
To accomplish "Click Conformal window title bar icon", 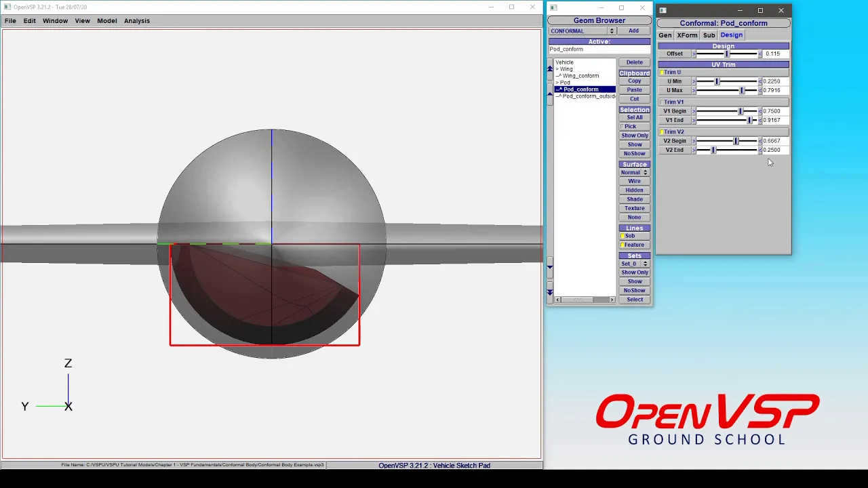I will click(663, 10).
